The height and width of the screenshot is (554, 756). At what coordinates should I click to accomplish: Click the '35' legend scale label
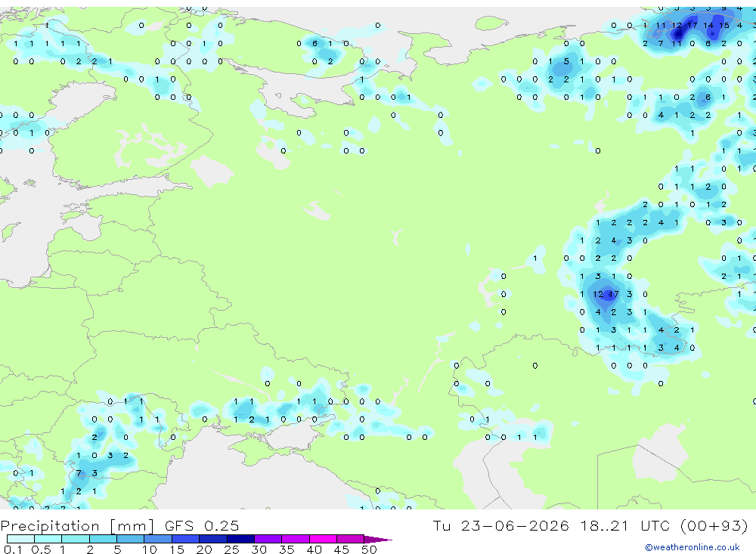point(287,549)
